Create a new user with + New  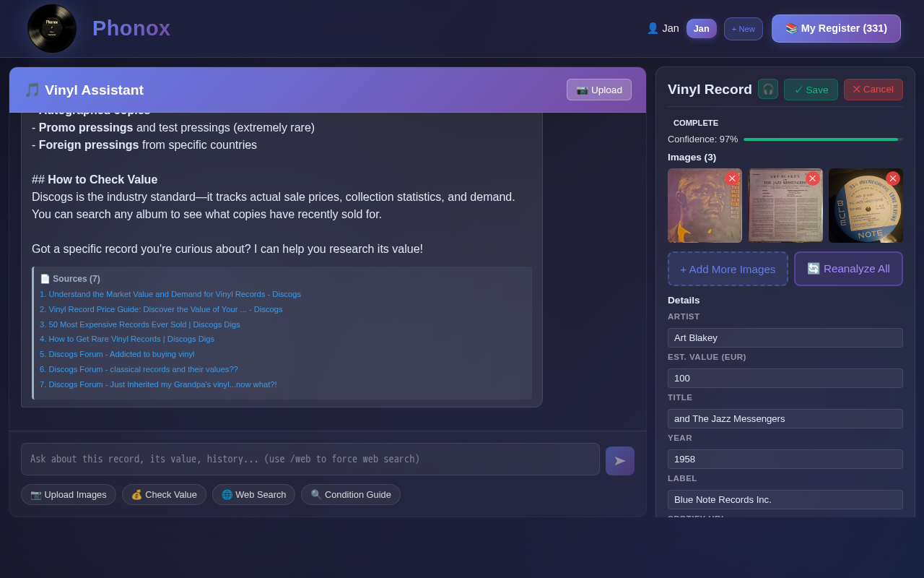tap(743, 29)
